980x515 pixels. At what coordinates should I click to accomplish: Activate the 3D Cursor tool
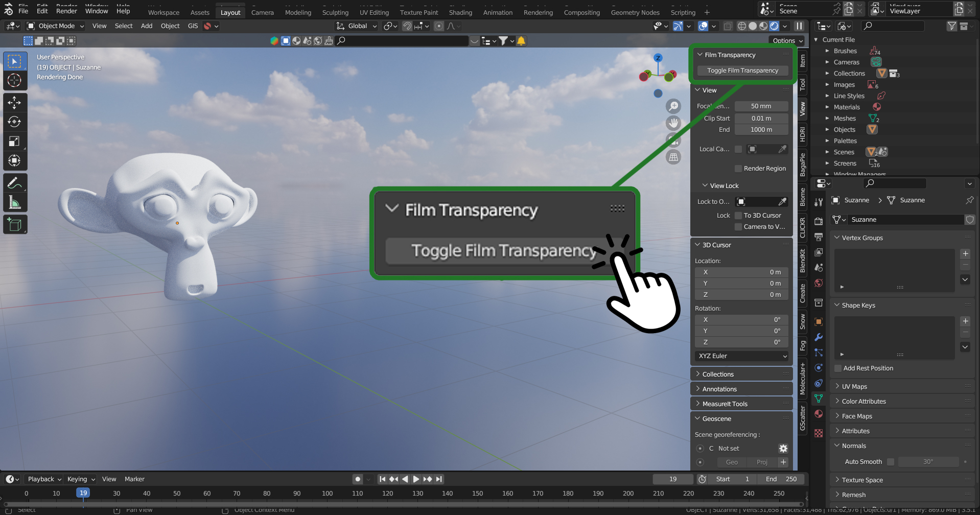coord(14,80)
